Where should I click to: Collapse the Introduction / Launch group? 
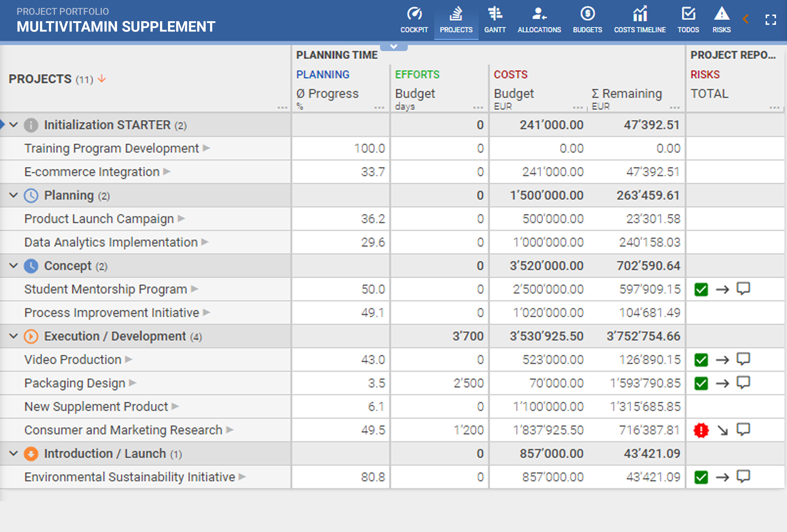13,453
